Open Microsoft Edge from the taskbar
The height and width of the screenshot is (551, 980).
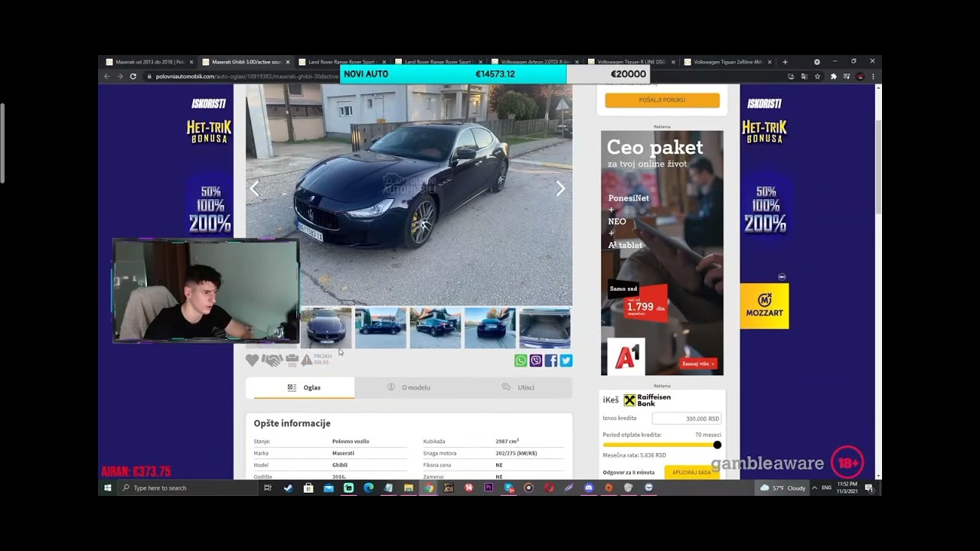368,487
